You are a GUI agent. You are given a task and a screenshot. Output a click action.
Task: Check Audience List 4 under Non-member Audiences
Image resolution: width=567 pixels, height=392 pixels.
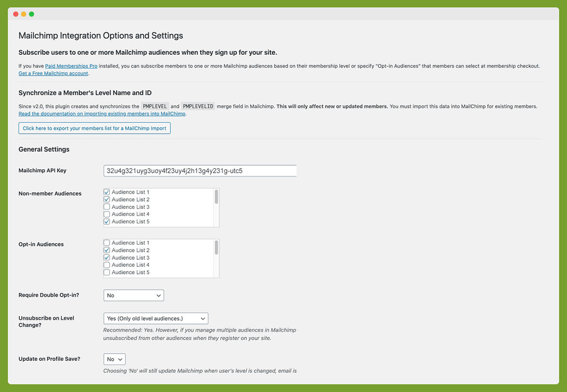tap(107, 214)
